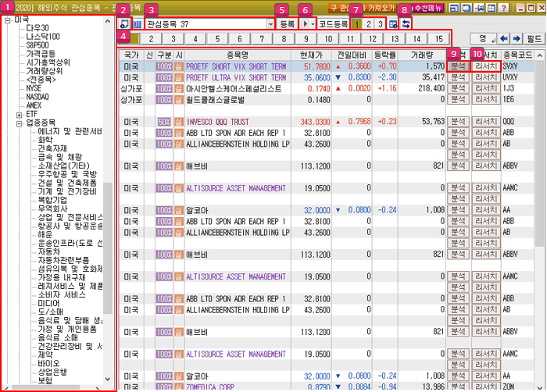Viewport: 547px width, 392px height.
Task: Switch to group tab 15
Action: tap(439, 39)
